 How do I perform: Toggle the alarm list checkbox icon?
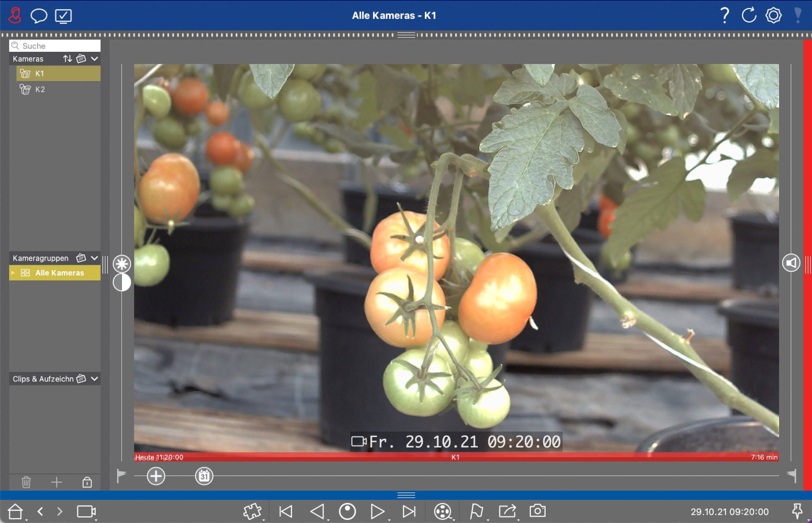(63, 15)
